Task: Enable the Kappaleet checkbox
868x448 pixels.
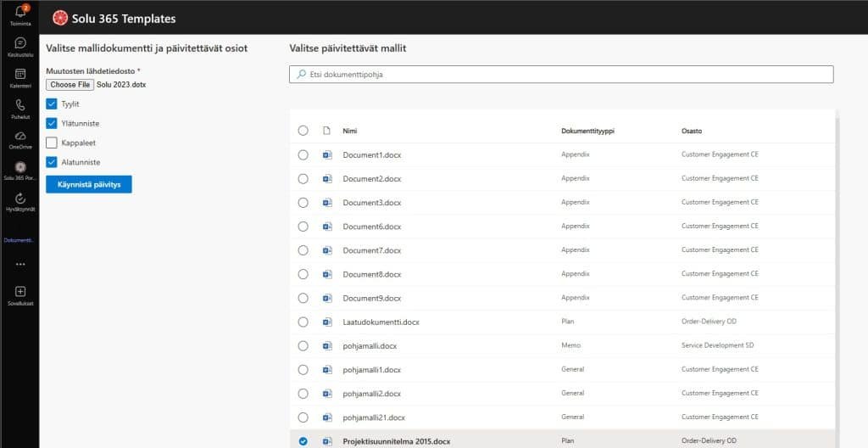Action: pyautogui.click(x=52, y=143)
